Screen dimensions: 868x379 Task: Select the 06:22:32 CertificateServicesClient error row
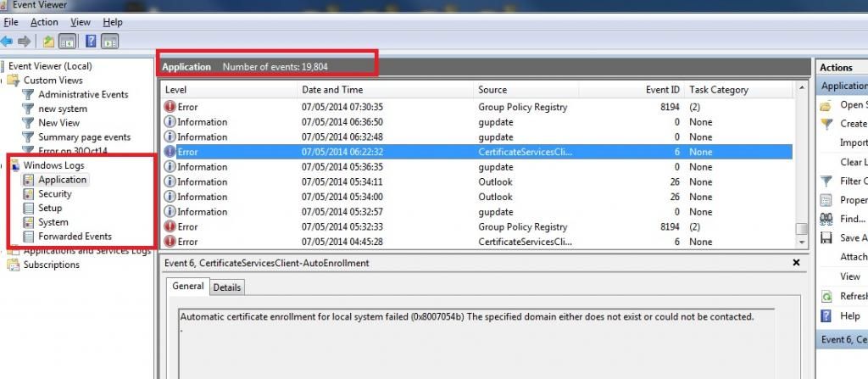478,152
